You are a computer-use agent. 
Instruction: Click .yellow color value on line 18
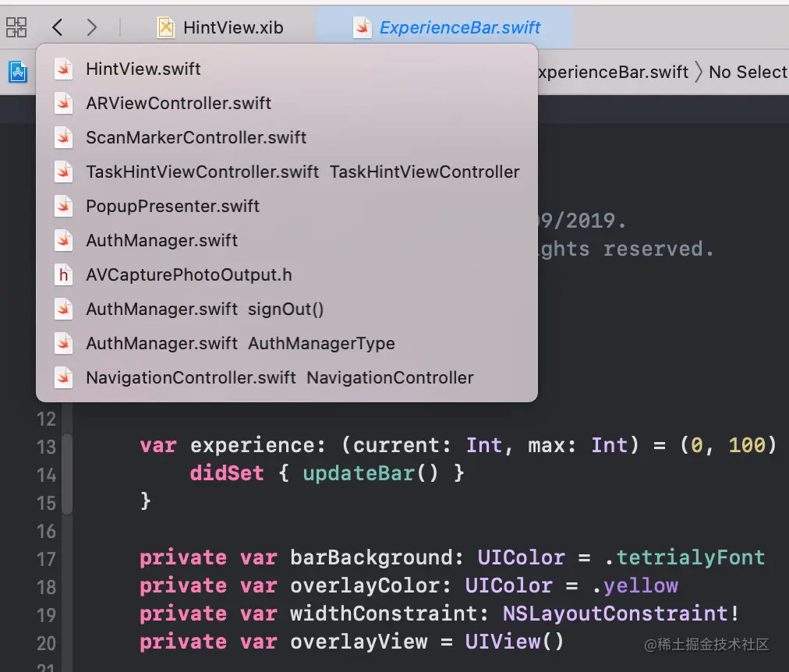click(x=635, y=585)
